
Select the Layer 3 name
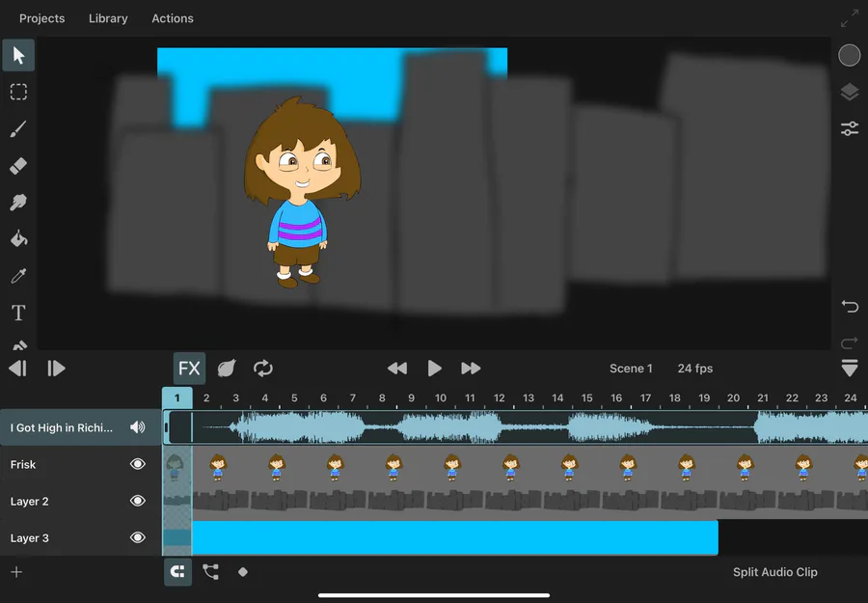point(29,538)
